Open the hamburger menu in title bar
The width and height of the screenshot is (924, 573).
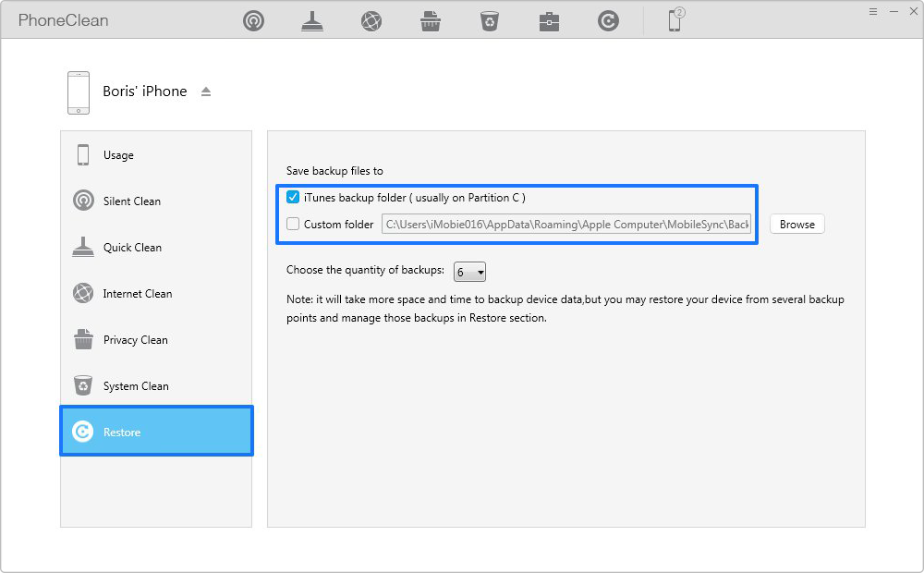(873, 11)
